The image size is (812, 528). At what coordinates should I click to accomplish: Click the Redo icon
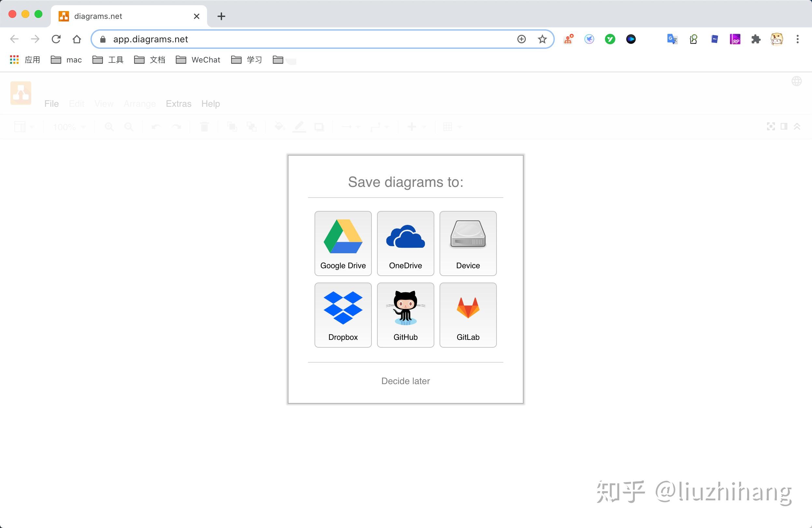(176, 127)
